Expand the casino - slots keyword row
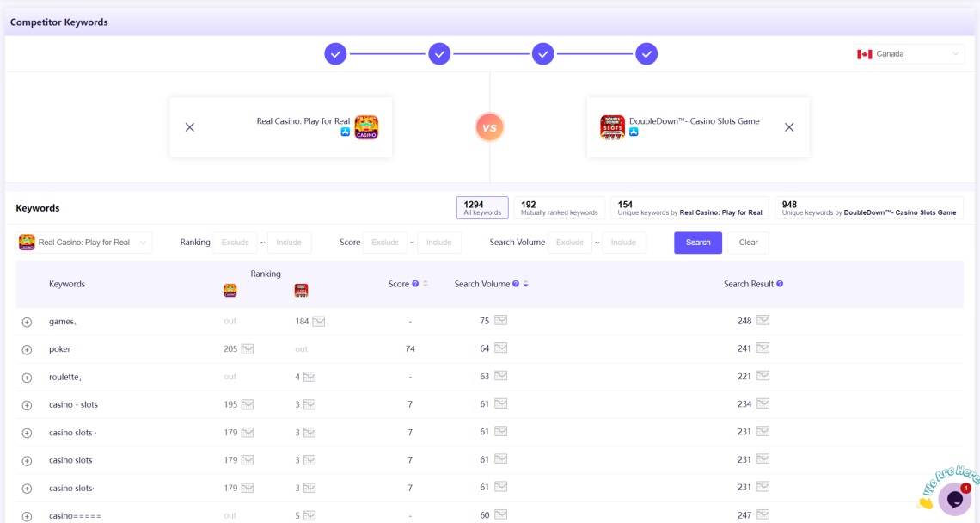Image resolution: width=980 pixels, height=523 pixels. coord(27,405)
